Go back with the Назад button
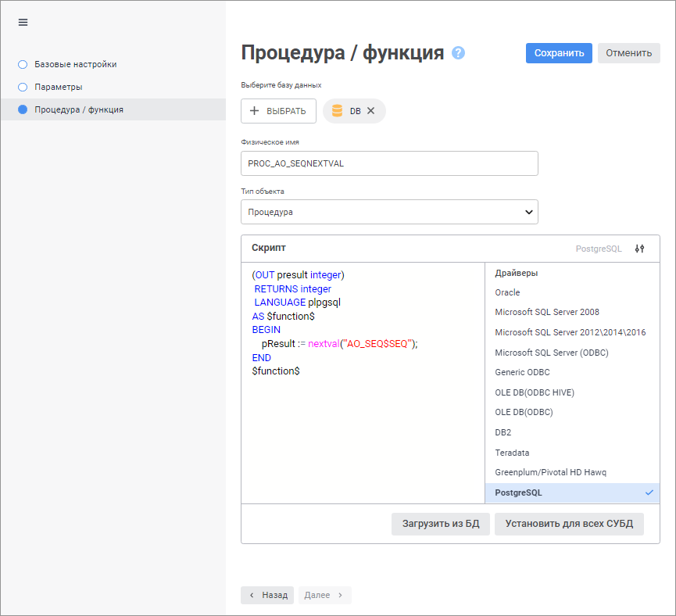 tap(267, 595)
